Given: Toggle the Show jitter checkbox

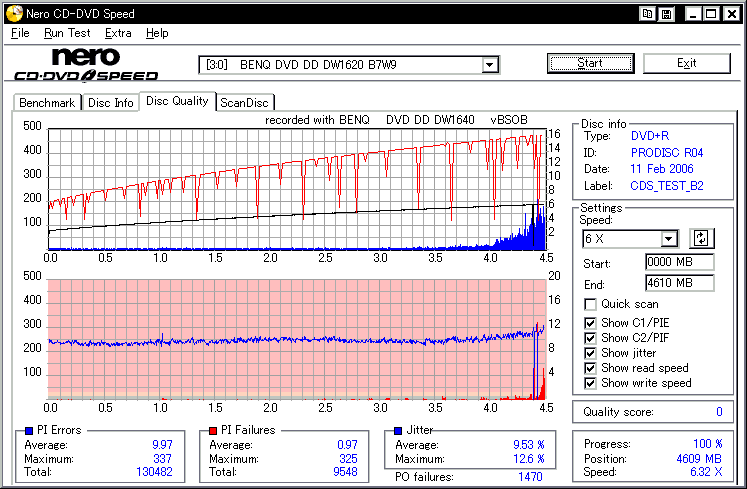Looking at the screenshot, I should coord(591,353).
